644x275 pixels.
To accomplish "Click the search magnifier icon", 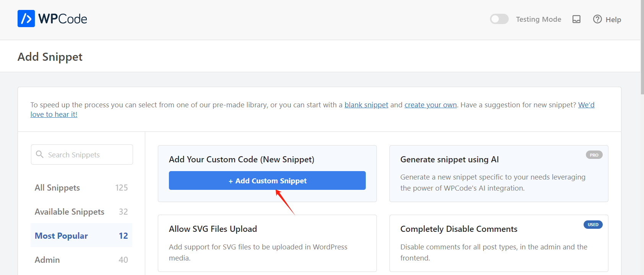I will tap(39, 154).
